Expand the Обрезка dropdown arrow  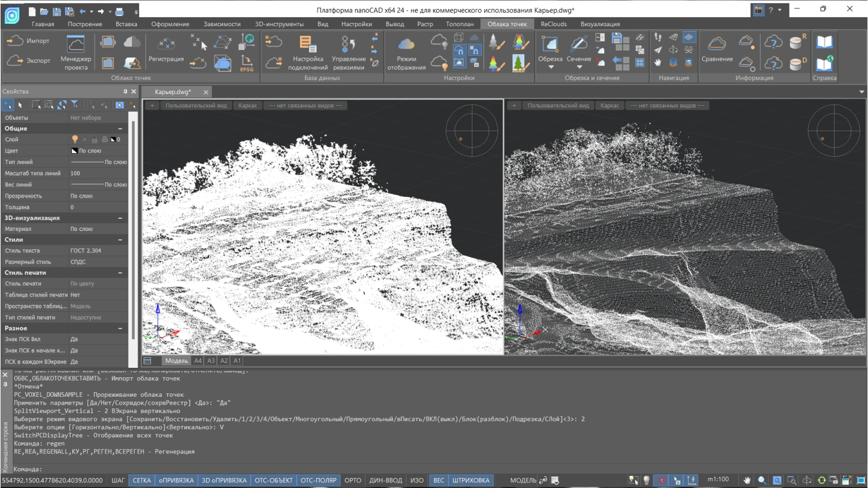click(x=550, y=67)
